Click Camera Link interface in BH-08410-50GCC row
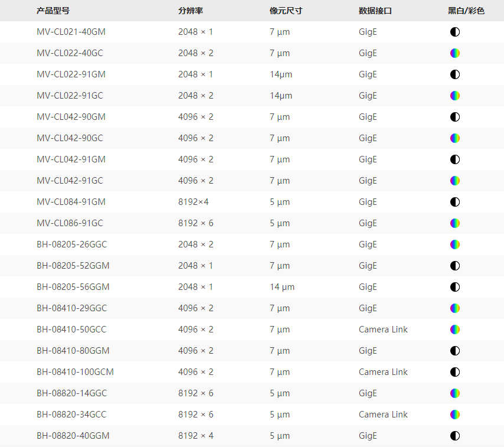The height and width of the screenshot is (447, 504). pyautogui.click(x=383, y=329)
